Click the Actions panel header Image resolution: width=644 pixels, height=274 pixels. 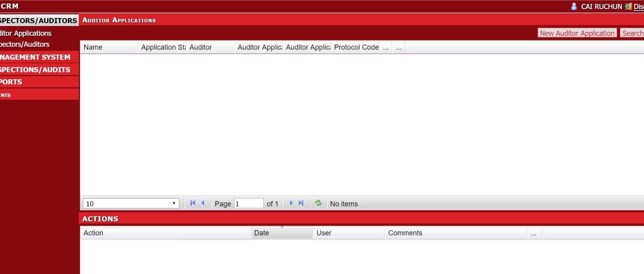[361, 219]
